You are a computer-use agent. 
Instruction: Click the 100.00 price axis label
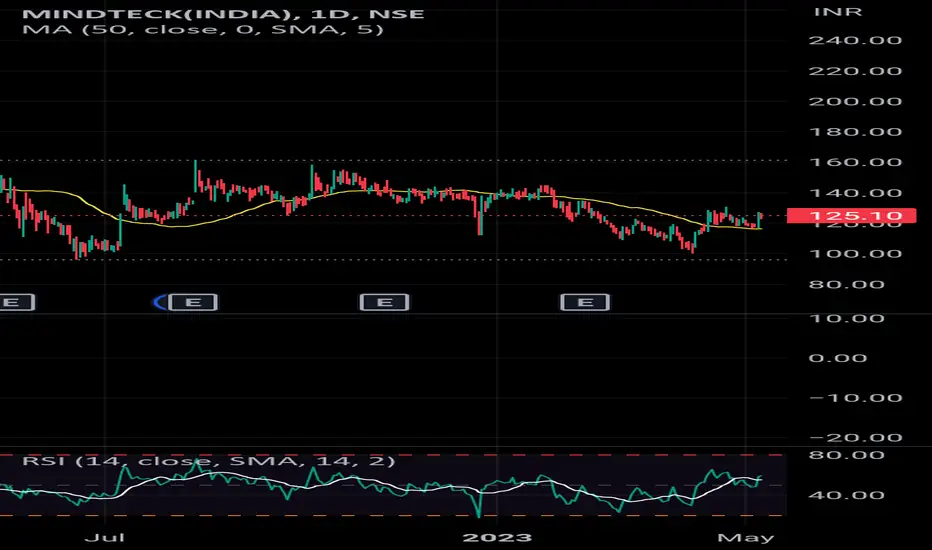point(855,253)
